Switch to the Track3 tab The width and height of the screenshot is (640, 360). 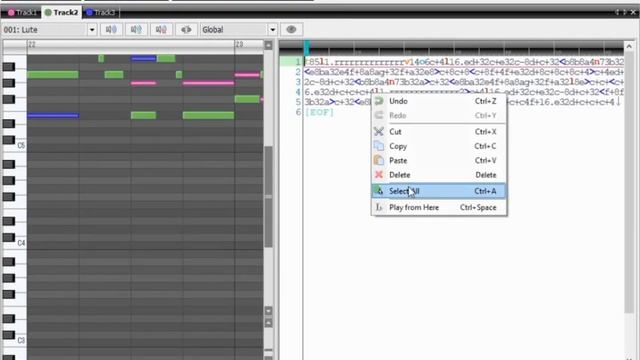pyautogui.click(x=101, y=13)
